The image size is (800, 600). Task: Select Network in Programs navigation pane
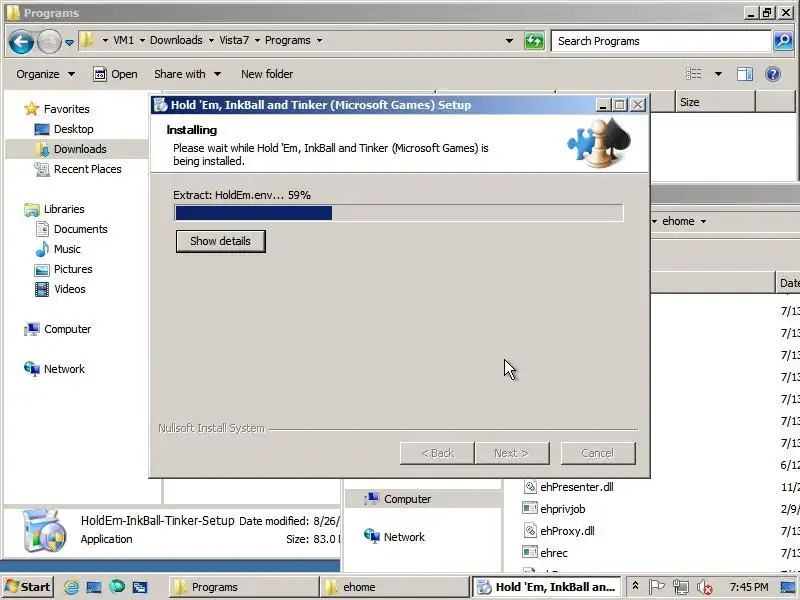pos(55,369)
